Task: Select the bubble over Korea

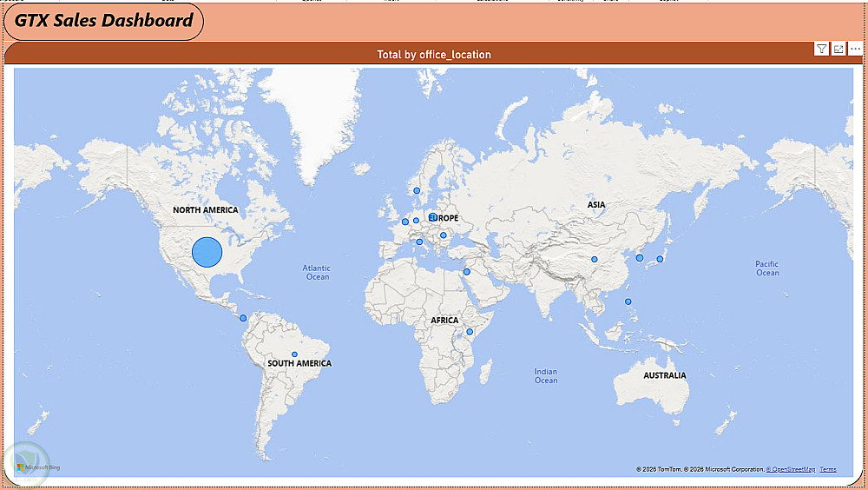Action: click(640, 258)
